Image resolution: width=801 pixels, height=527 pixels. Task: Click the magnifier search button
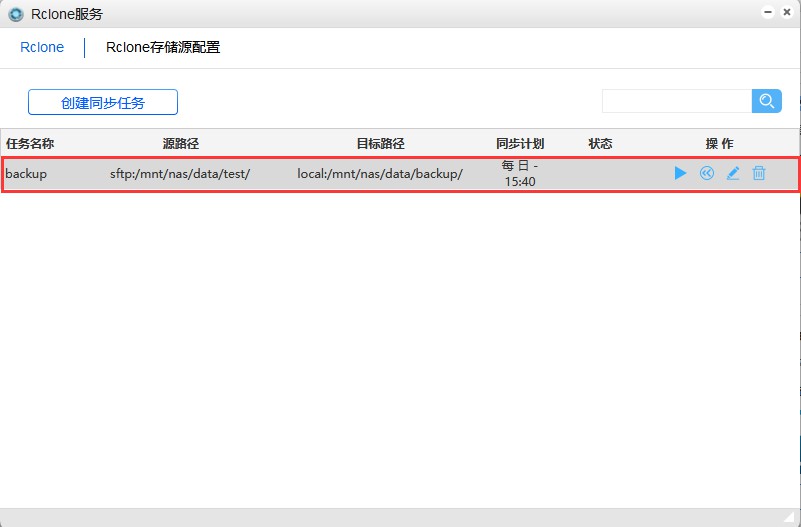click(767, 101)
